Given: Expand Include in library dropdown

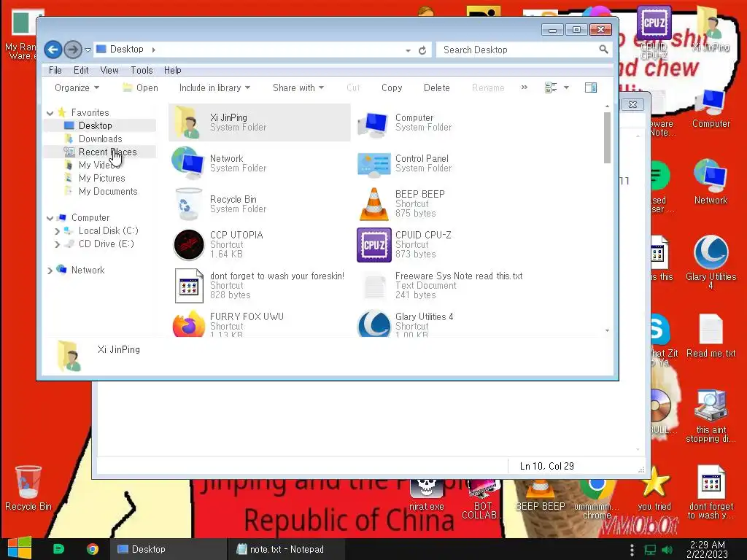Looking at the screenshot, I should point(214,87).
